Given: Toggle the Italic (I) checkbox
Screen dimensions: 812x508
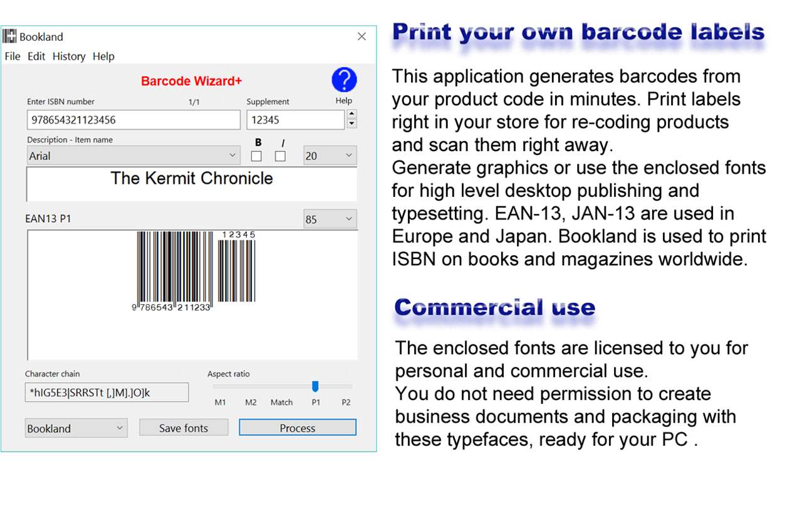Looking at the screenshot, I should (280, 156).
